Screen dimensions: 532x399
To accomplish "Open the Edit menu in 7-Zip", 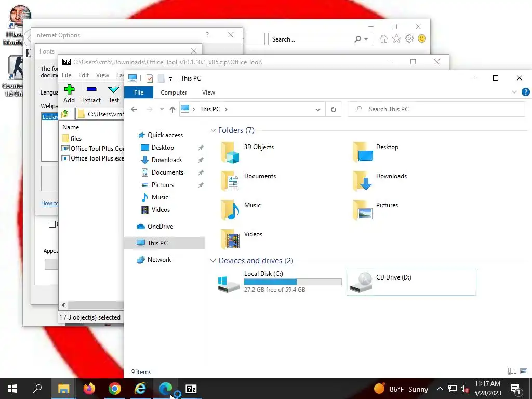I will click(84, 75).
